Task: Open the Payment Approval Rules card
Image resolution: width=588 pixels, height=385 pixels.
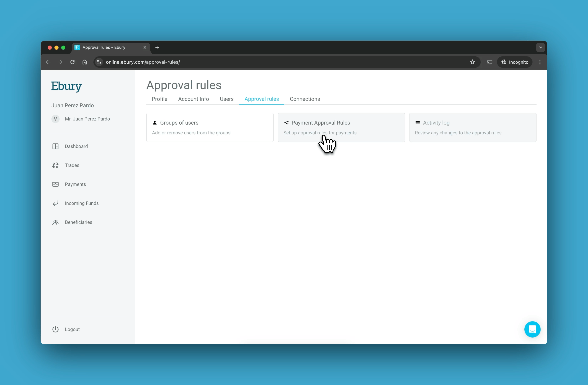Action: tap(341, 127)
